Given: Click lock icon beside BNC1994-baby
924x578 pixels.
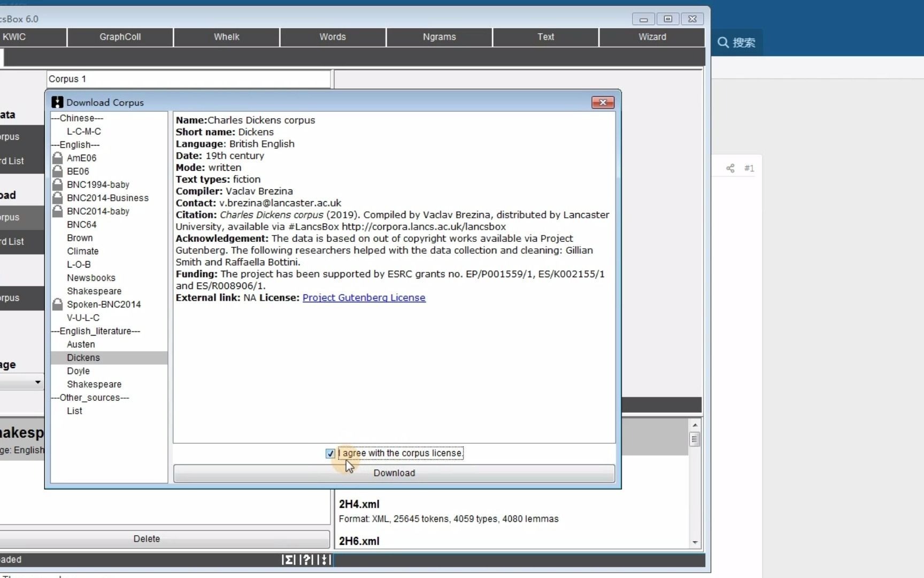Looking at the screenshot, I should click(58, 185).
